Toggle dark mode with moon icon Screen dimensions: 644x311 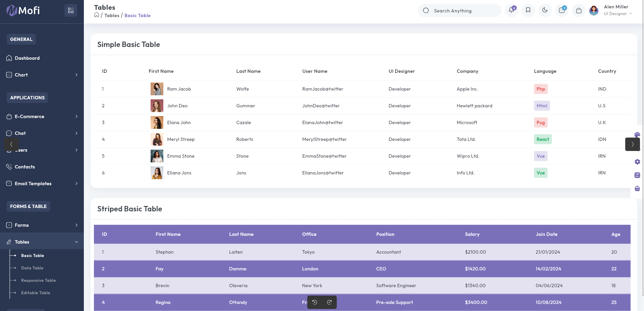coord(545,10)
